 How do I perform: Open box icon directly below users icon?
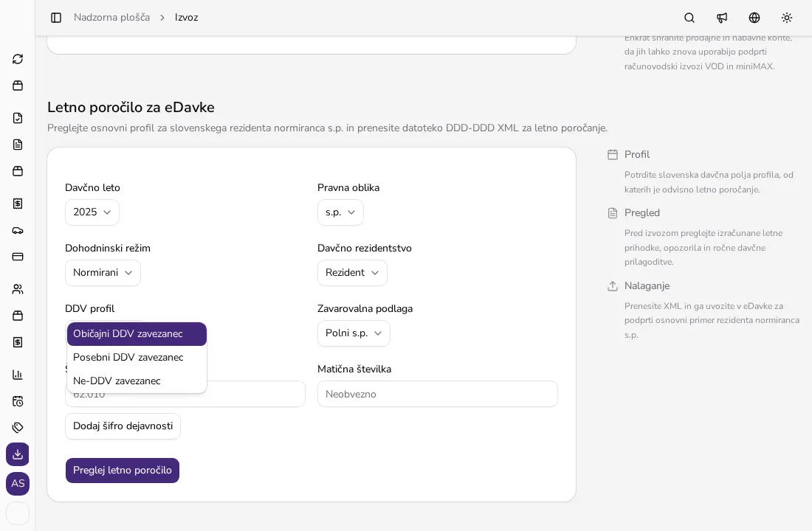click(18, 316)
